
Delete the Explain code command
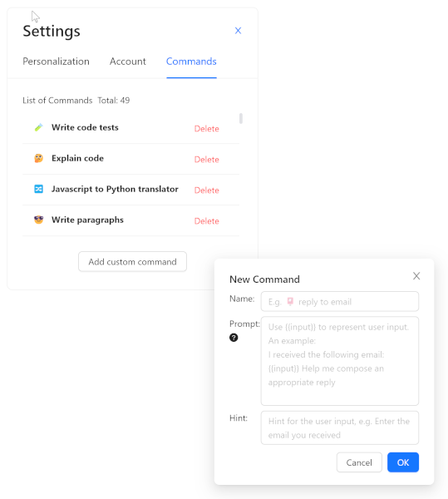pos(207,160)
